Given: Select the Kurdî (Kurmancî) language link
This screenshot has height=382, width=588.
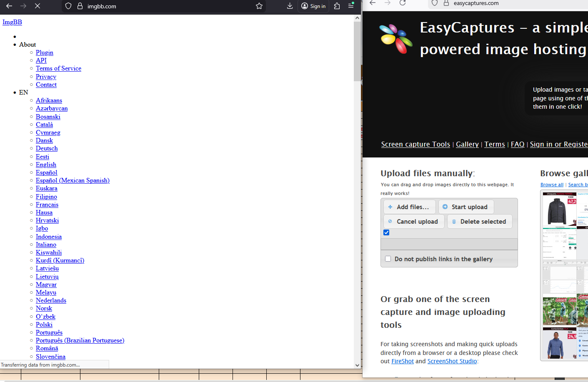Looking at the screenshot, I should (x=60, y=260).
